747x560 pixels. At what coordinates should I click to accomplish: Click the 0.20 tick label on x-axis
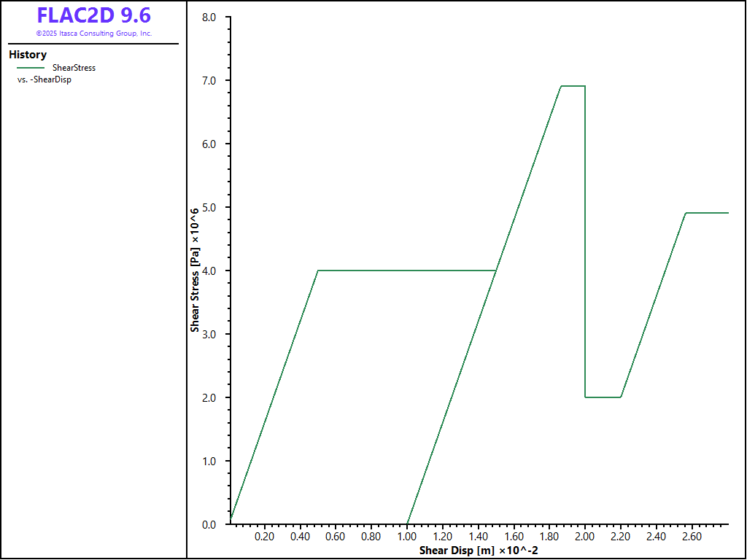[x=264, y=537]
